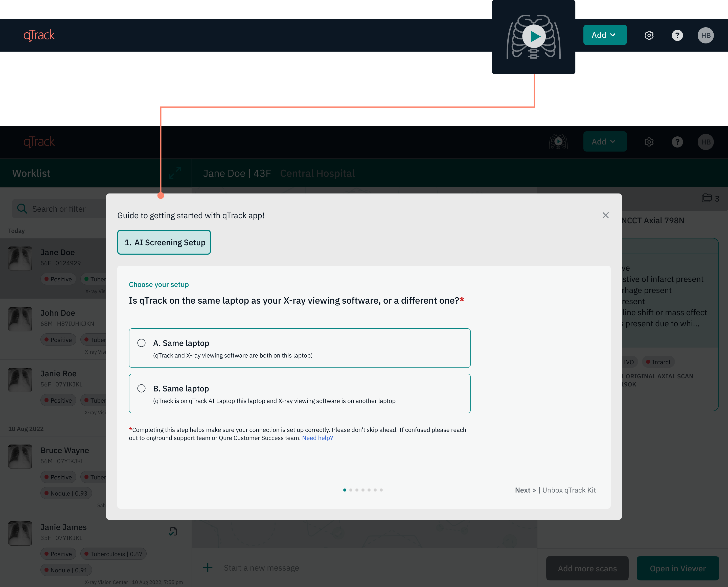Open settings gear in the top header
The width and height of the screenshot is (728, 587).
tap(649, 36)
